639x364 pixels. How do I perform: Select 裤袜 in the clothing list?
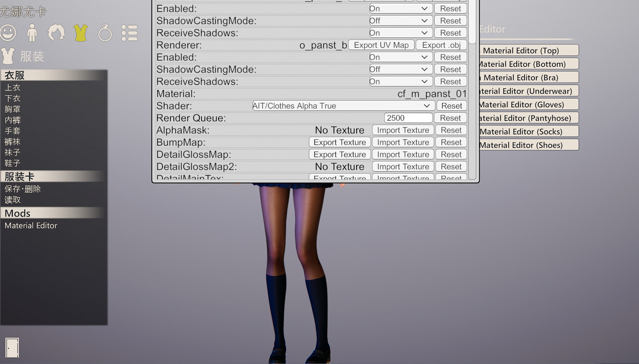point(13,142)
